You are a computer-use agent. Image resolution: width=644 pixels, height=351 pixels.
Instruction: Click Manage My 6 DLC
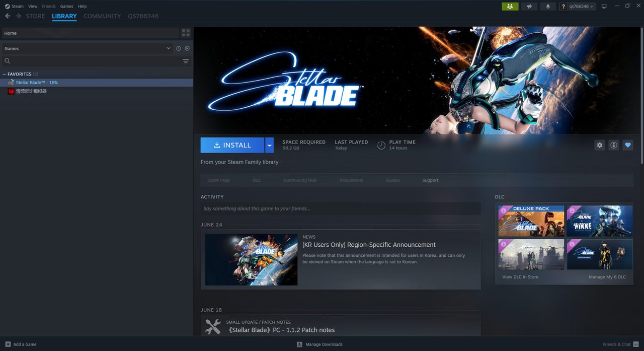(607, 277)
